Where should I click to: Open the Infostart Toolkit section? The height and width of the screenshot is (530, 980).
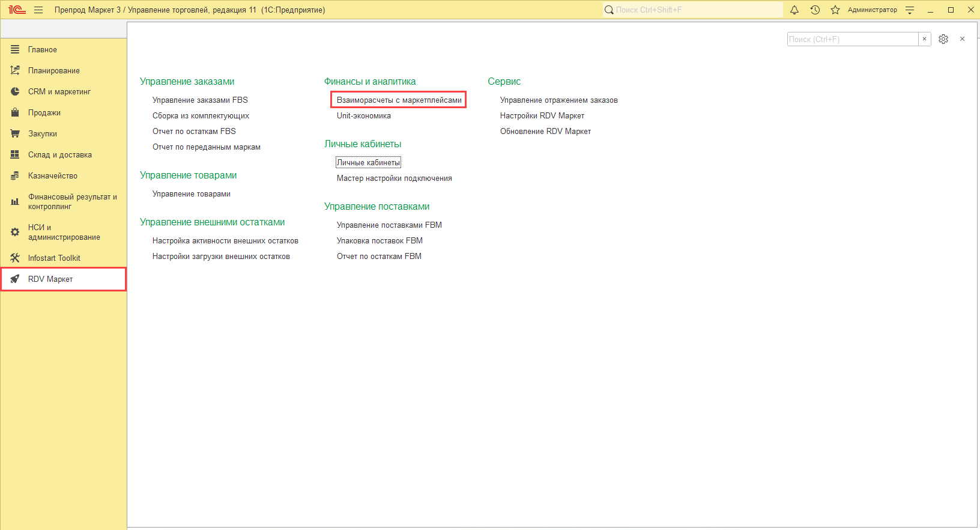tap(54, 258)
